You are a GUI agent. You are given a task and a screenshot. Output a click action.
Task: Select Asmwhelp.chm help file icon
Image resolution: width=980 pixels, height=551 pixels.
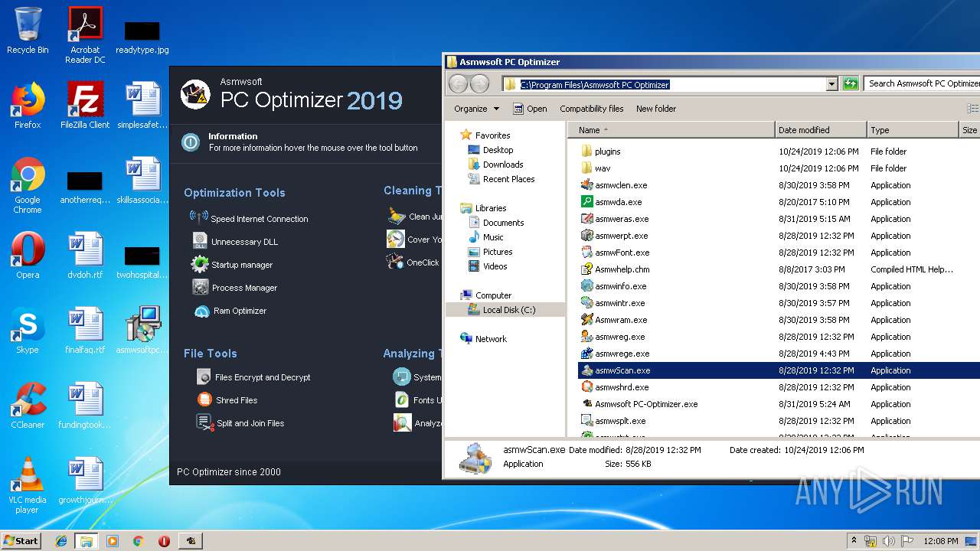[x=586, y=269]
